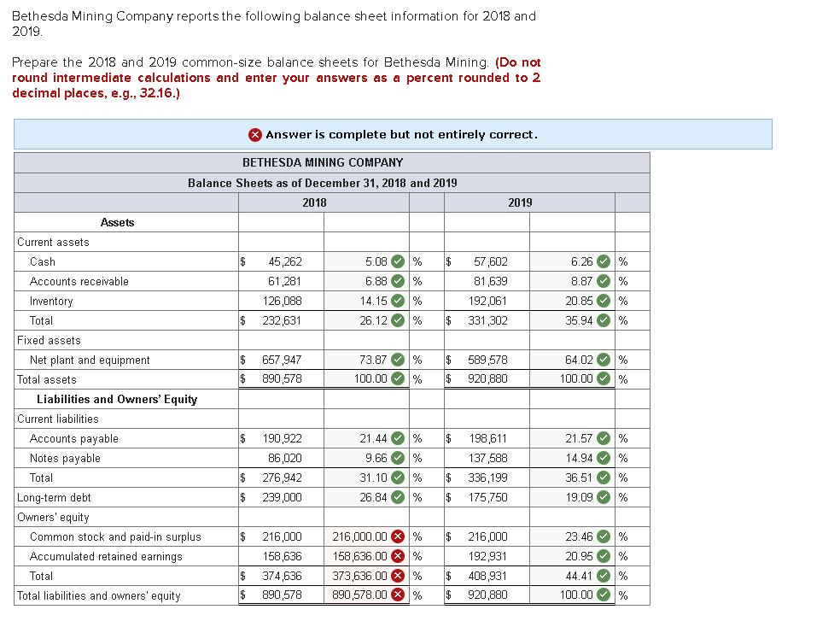
Task: Click green check beside 2019 receivable 8.87
Action: tap(604, 281)
